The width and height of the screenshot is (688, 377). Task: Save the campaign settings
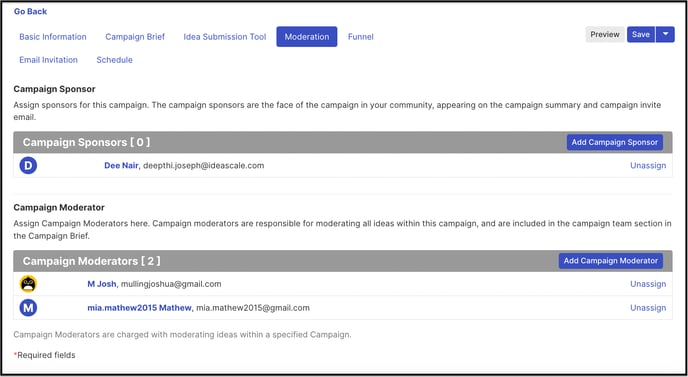click(x=641, y=34)
